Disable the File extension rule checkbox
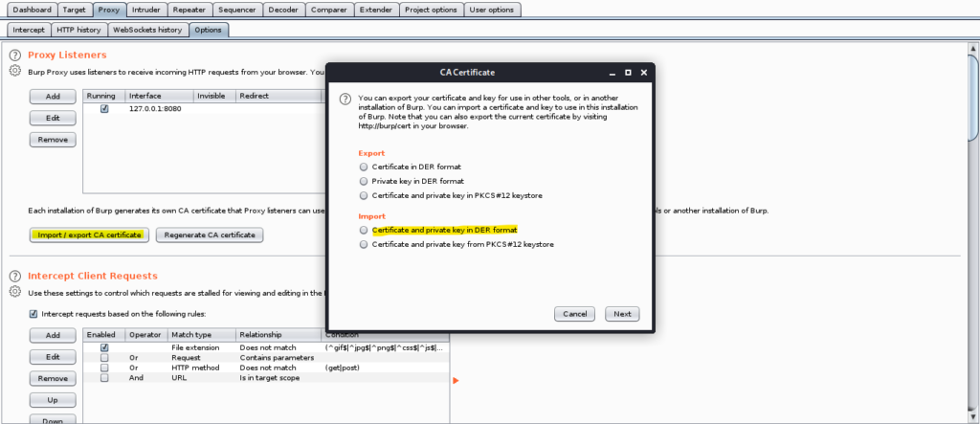This screenshot has width=980, height=424. (104, 347)
